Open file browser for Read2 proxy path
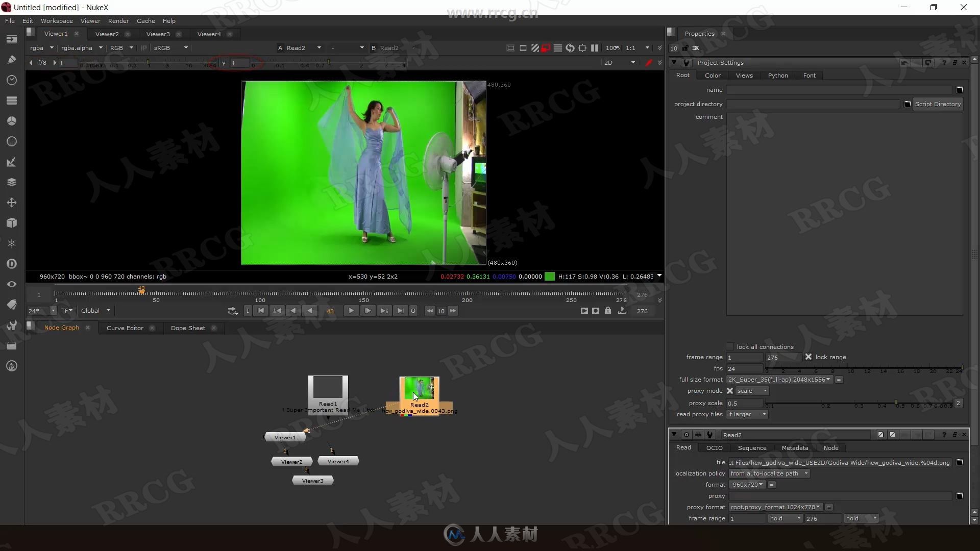This screenshot has width=980, height=551. (960, 496)
